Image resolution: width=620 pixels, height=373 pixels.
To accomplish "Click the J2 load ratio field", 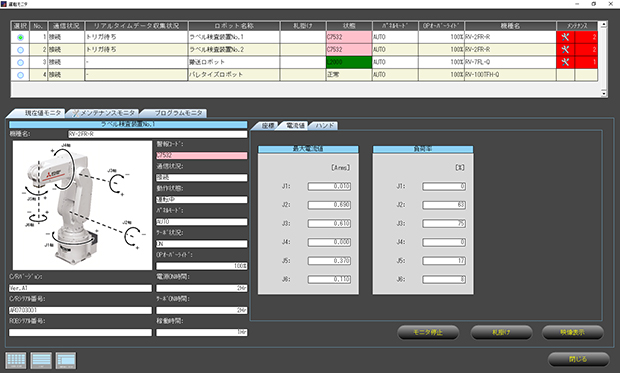I will coord(444,205).
